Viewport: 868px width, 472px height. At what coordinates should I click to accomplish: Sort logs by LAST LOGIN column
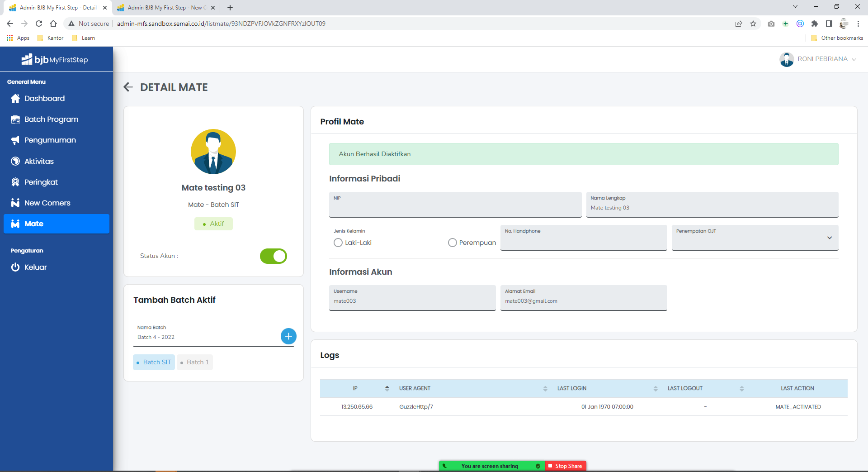[607, 388]
